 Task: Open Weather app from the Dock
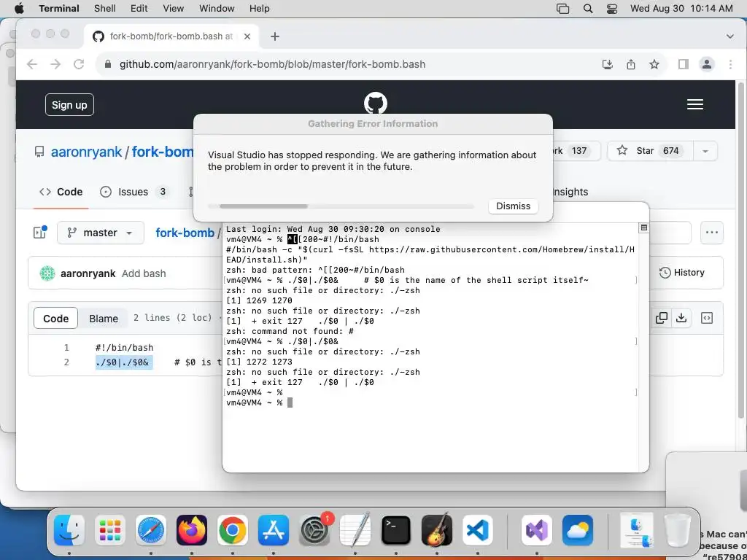pyautogui.click(x=578, y=530)
